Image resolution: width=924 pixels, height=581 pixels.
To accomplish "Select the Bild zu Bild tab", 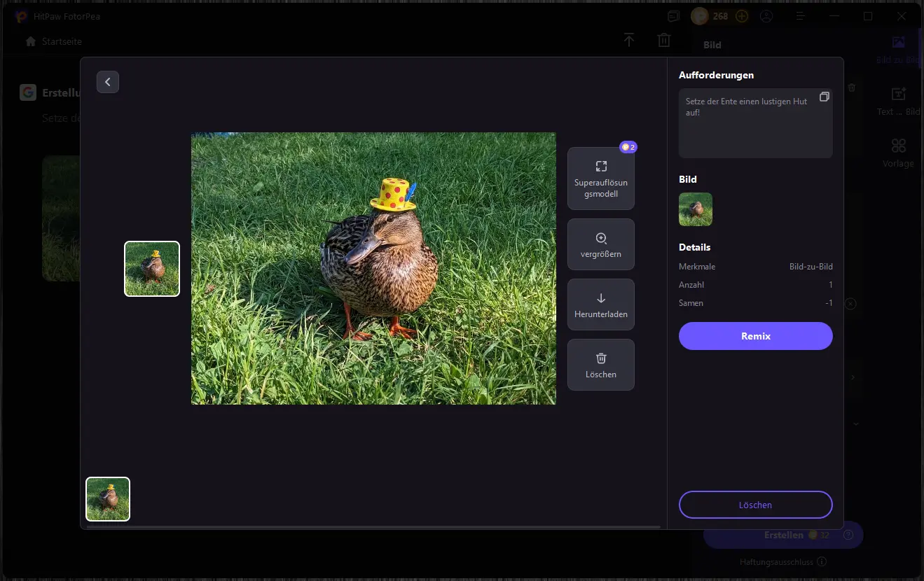I will 899,50.
